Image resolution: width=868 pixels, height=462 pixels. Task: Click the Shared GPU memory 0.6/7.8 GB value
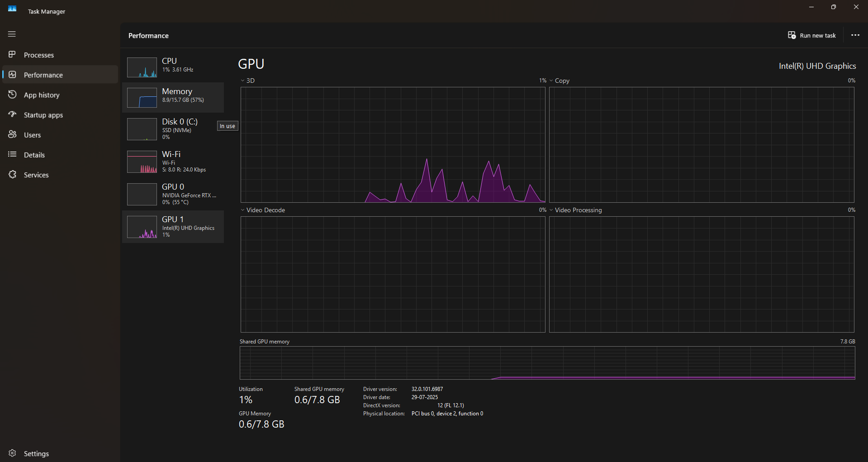(x=317, y=400)
